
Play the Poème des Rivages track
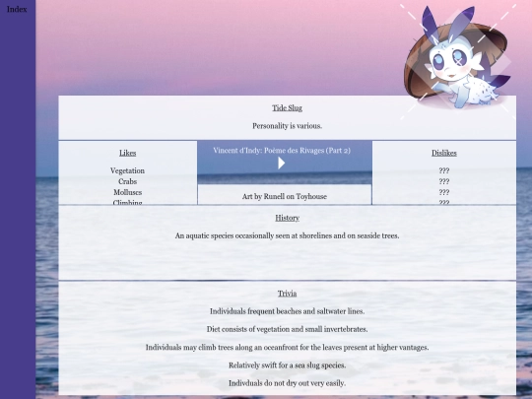coord(281,164)
